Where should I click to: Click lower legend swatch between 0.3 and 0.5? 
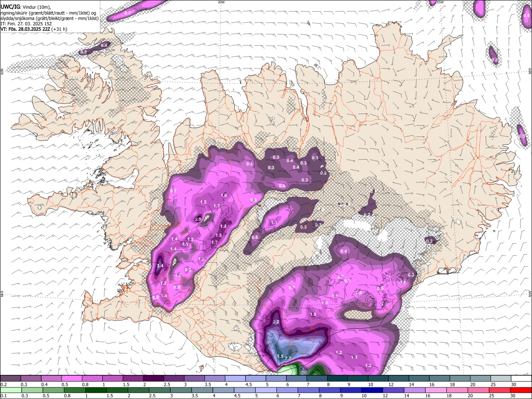click(x=32, y=390)
